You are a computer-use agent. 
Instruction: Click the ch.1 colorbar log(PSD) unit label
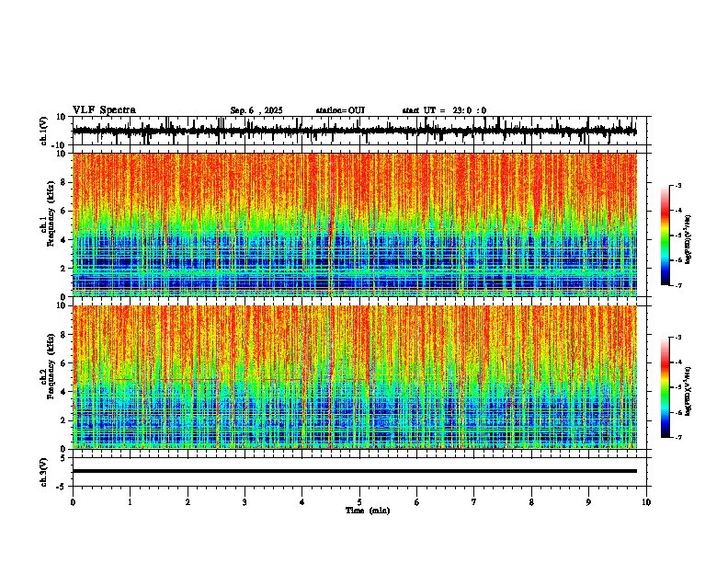pos(688,240)
